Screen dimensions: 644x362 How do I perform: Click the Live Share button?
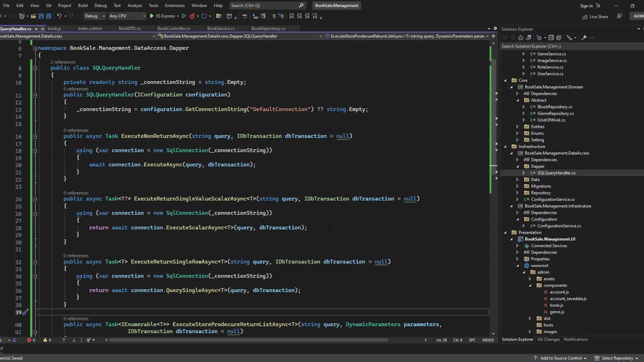point(595,17)
